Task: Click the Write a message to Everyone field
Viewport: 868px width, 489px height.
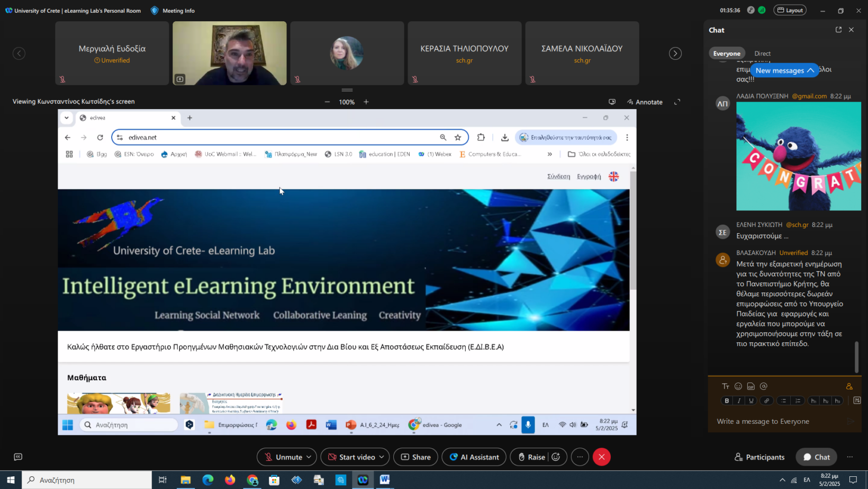Action: coord(778,421)
